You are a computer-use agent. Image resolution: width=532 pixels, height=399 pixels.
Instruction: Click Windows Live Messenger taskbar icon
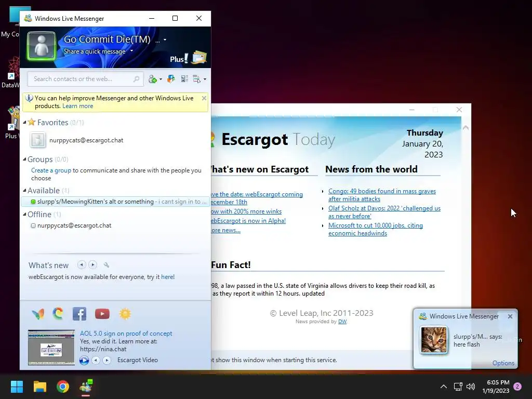[x=86, y=387]
